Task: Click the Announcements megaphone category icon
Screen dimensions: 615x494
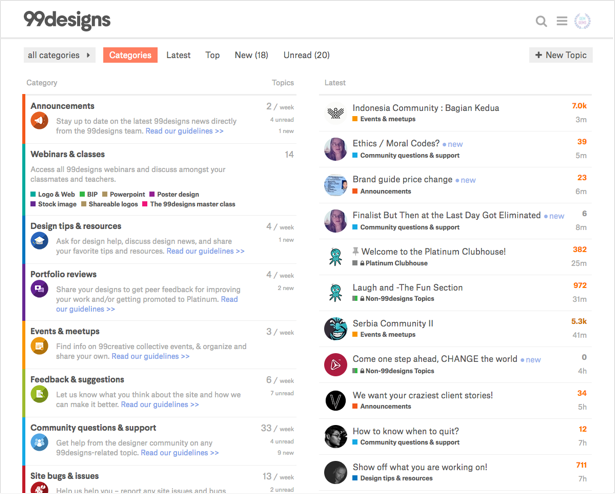Action: pos(39,121)
